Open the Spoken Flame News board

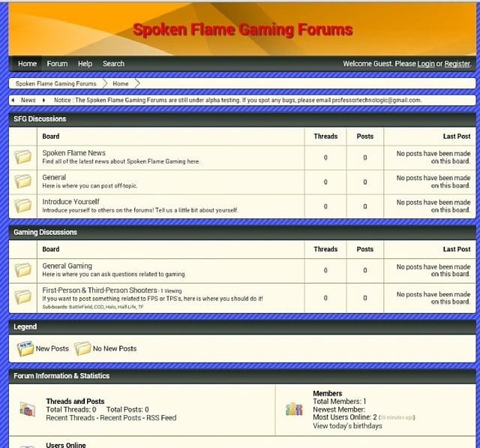(x=73, y=153)
